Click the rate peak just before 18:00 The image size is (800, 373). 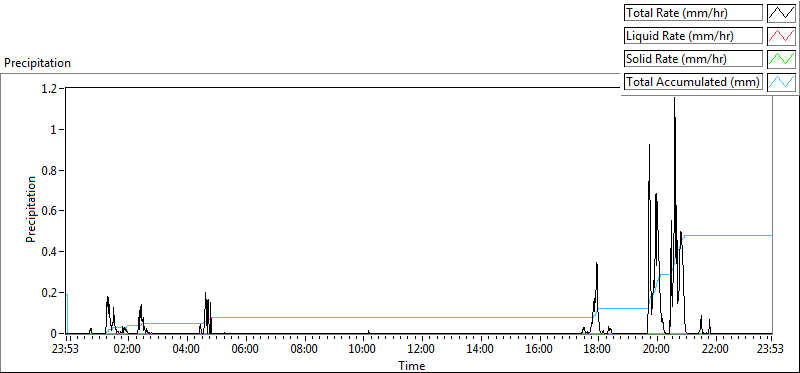596,265
